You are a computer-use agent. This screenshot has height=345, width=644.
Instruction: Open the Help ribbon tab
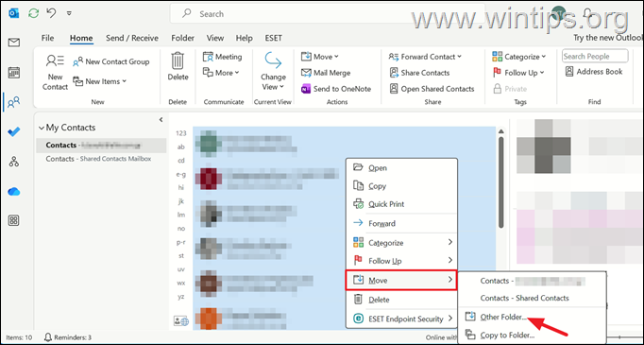pos(244,38)
